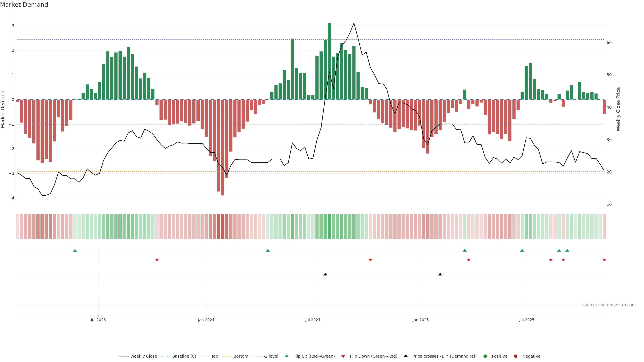The height and width of the screenshot is (362, 644).
Task: Click the Positive green dot legend icon
Action: (485, 356)
